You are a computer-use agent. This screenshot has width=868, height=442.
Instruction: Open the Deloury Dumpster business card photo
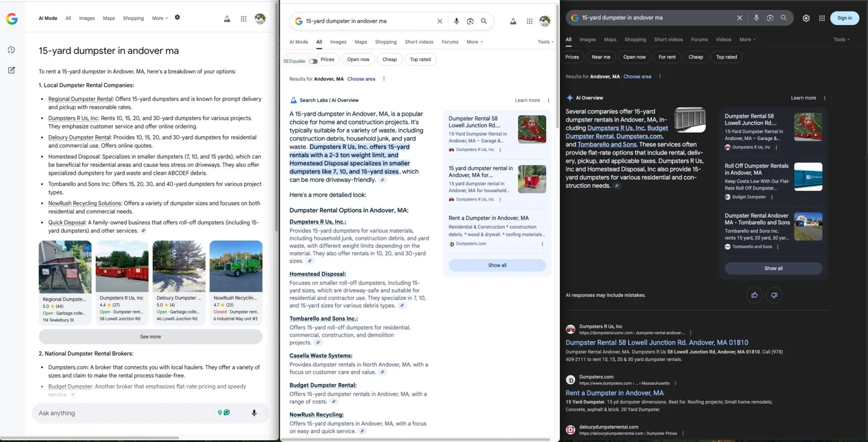pyautogui.click(x=179, y=266)
